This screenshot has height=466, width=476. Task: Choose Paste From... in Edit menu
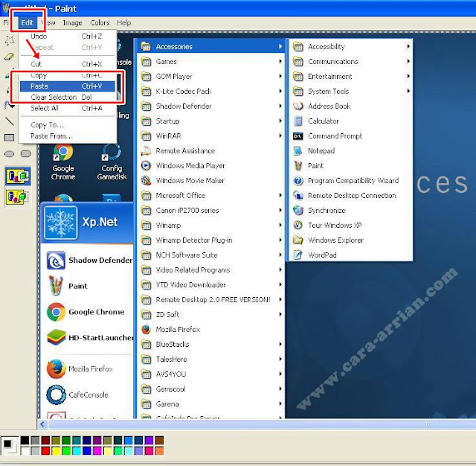pyautogui.click(x=68, y=136)
